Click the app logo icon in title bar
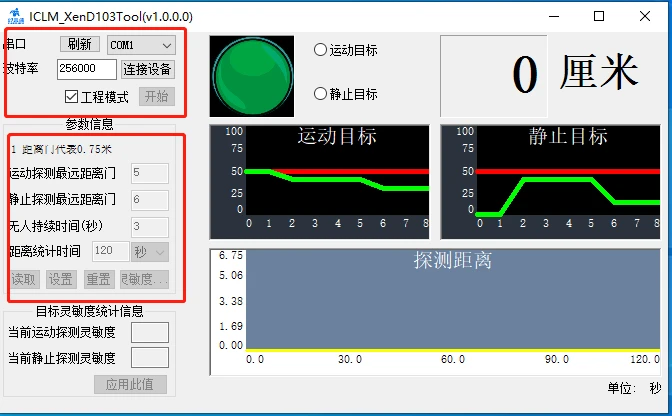Screen dimensions: 672x416 (x=16, y=16)
